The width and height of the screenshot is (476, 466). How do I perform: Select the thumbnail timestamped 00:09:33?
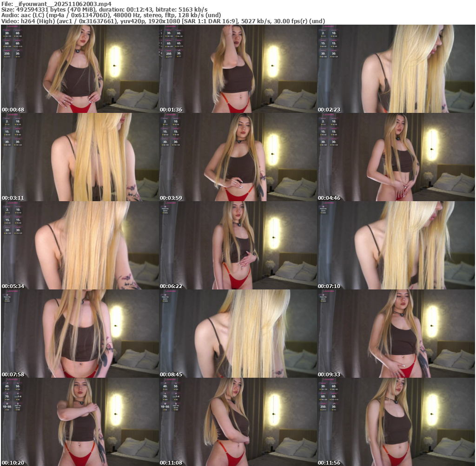pyautogui.click(x=396, y=334)
